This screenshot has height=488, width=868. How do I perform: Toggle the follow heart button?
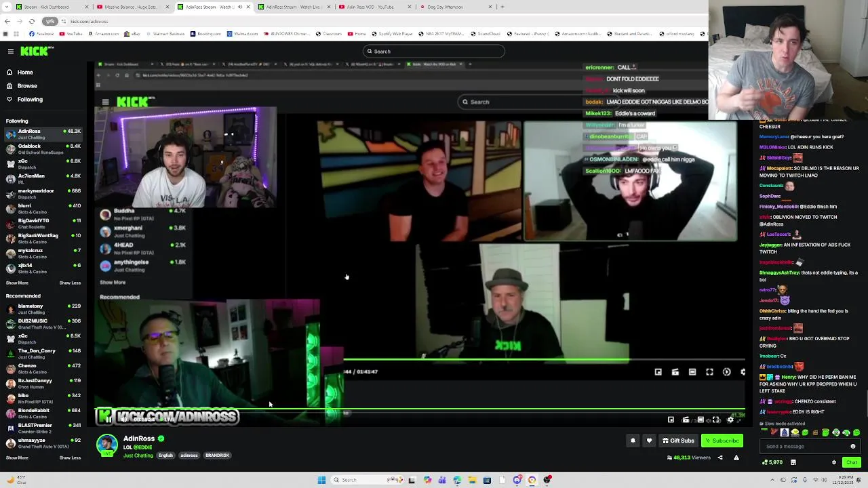click(649, 441)
